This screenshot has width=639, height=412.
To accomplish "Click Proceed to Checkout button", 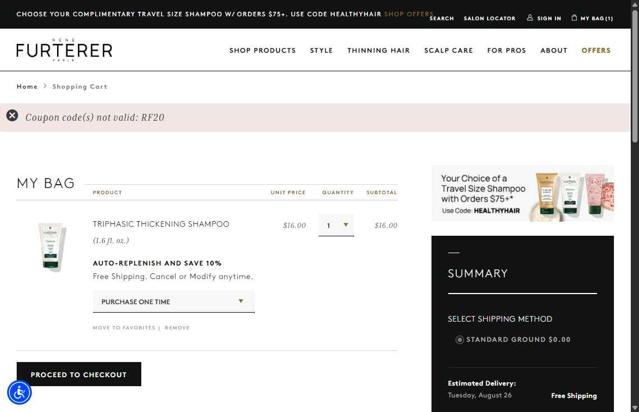I will [79, 374].
